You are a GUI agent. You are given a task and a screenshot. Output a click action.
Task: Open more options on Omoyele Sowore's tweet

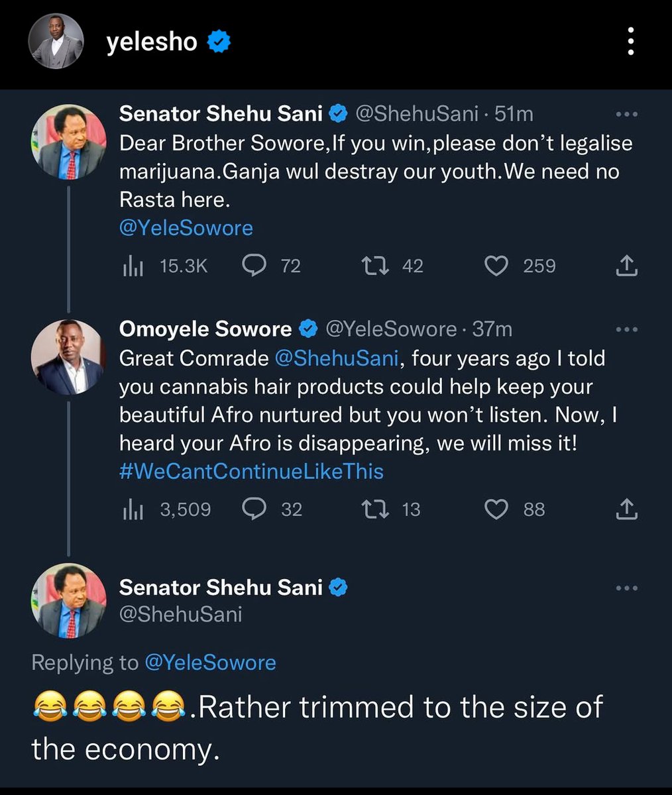626,329
